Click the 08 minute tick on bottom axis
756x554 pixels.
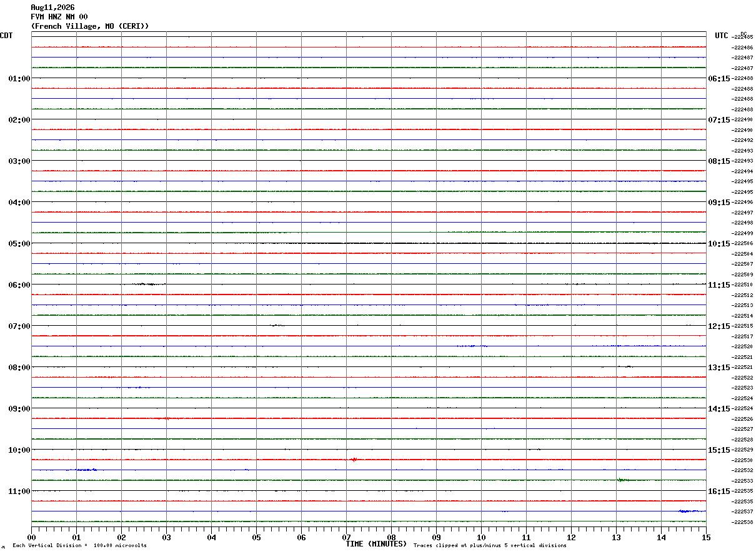pyautogui.click(x=392, y=537)
